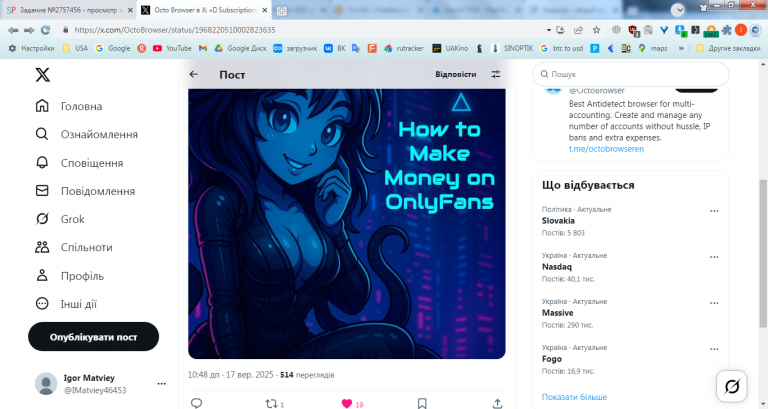Click the X logo in sidebar

[x=43, y=74]
